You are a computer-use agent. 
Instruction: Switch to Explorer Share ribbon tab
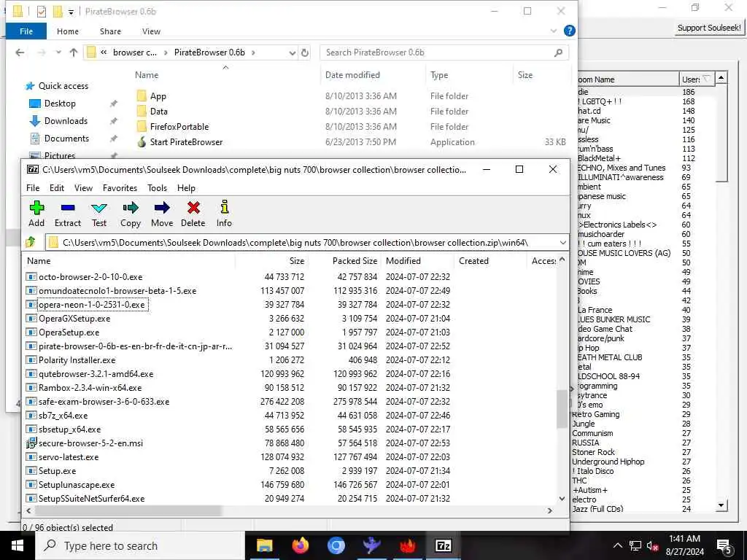pos(110,31)
